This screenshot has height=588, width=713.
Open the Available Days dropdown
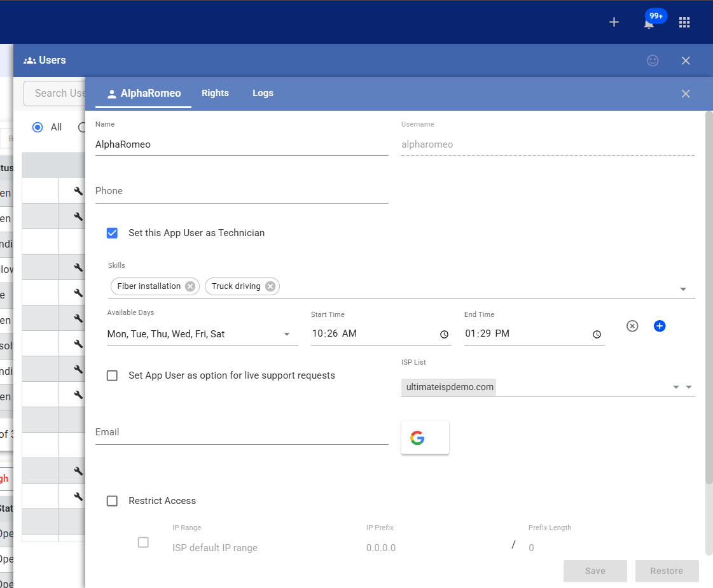(286, 334)
